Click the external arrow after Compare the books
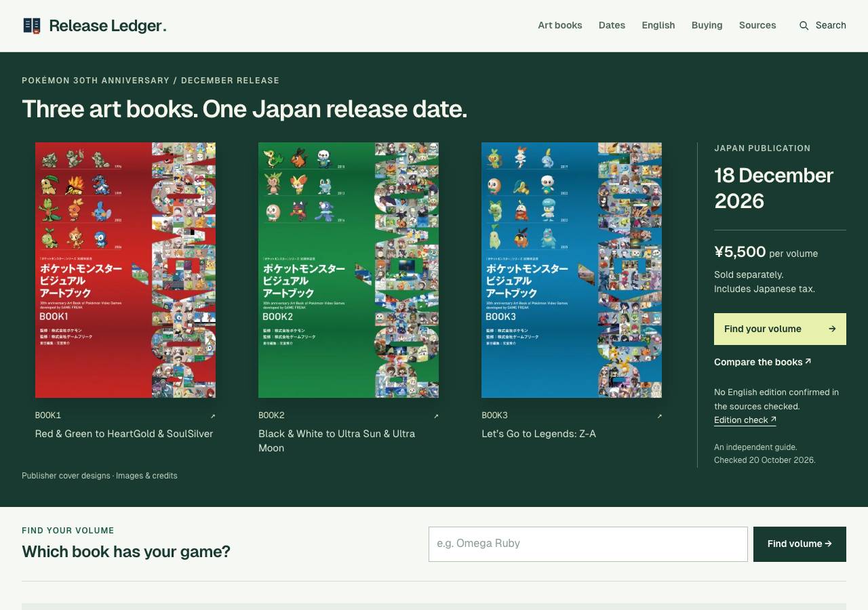The image size is (868, 610). 808,361
